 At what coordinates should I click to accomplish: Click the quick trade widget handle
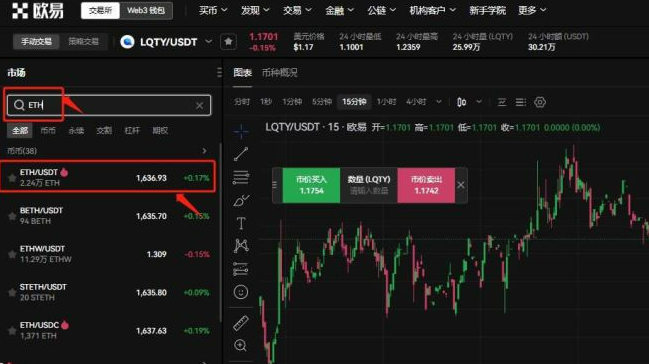[274, 185]
